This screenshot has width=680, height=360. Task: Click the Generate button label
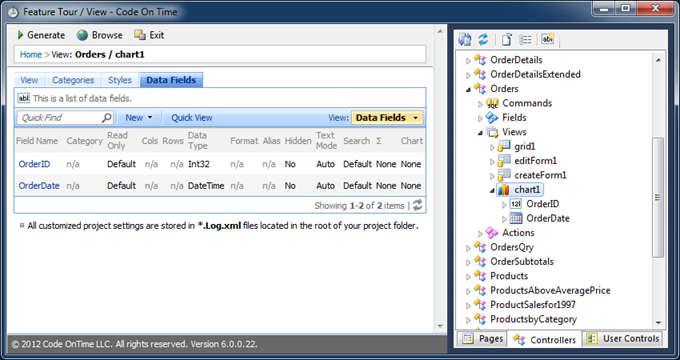coord(46,35)
